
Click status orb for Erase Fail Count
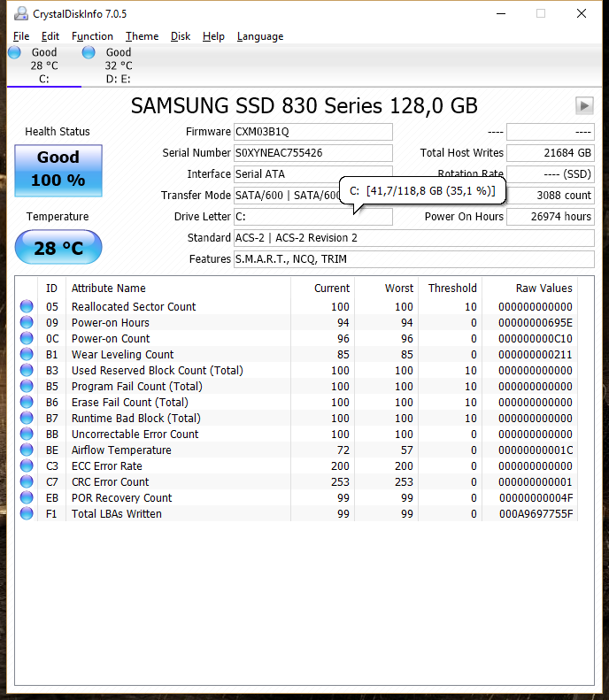[27, 402]
